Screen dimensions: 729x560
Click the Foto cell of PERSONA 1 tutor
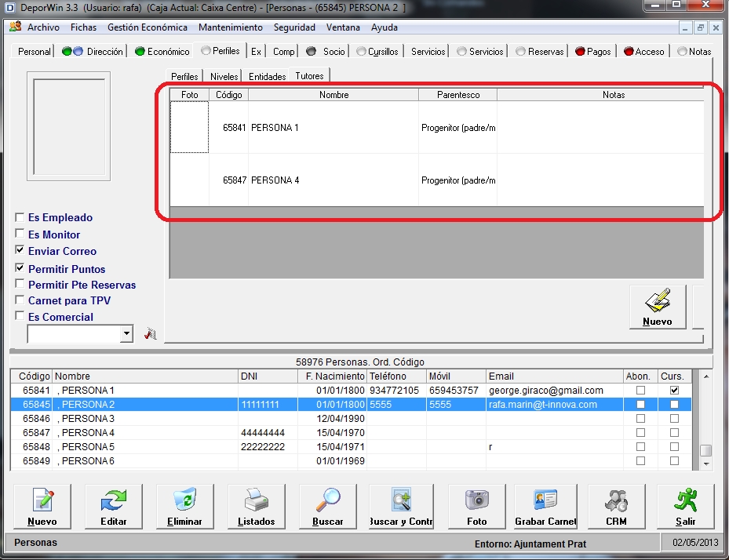(189, 127)
